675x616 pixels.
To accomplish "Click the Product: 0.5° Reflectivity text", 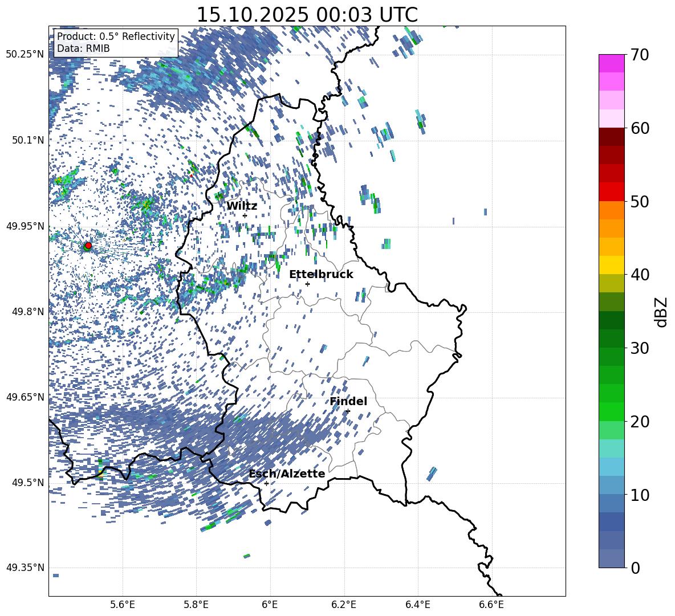I will click(116, 36).
